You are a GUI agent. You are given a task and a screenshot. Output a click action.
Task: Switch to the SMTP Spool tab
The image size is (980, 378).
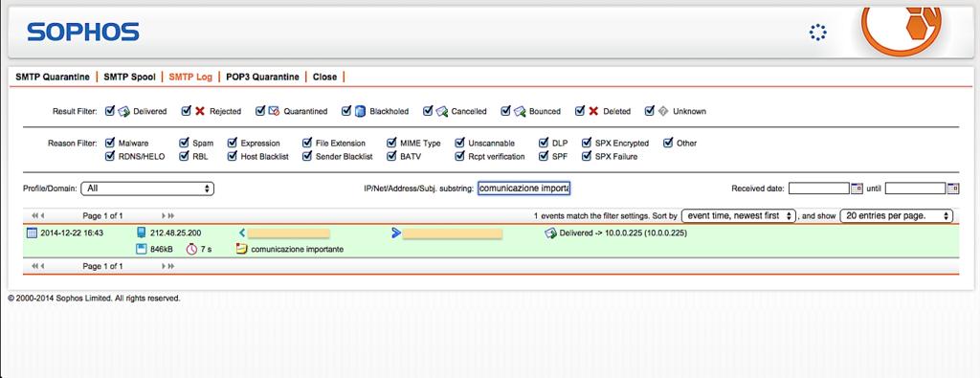129,77
